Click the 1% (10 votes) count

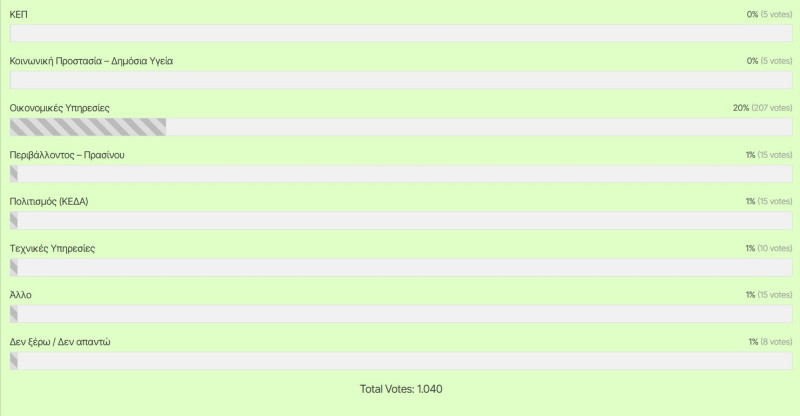[768, 249]
